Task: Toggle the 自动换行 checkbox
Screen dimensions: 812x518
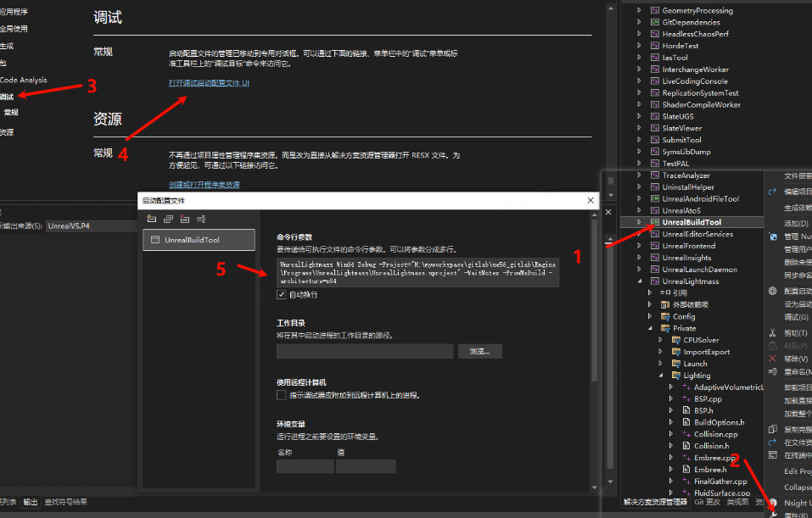Action: click(281, 294)
